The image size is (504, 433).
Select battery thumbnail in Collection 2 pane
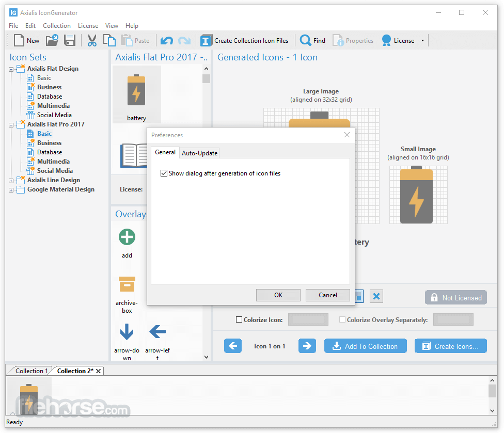29,396
